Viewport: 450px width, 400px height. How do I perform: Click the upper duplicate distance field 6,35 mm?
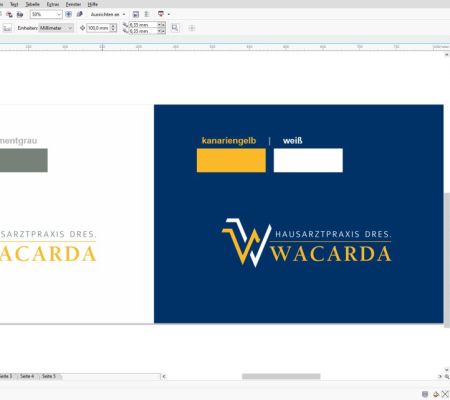[143, 25]
